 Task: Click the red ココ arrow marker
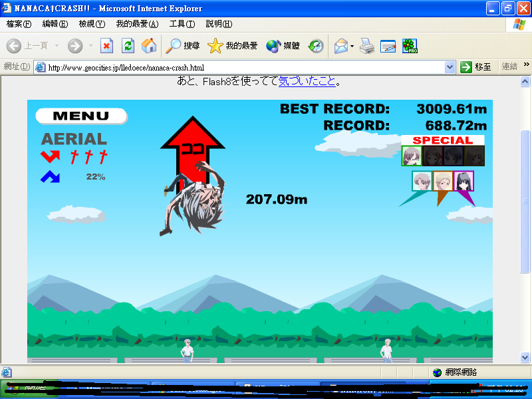[193, 149]
